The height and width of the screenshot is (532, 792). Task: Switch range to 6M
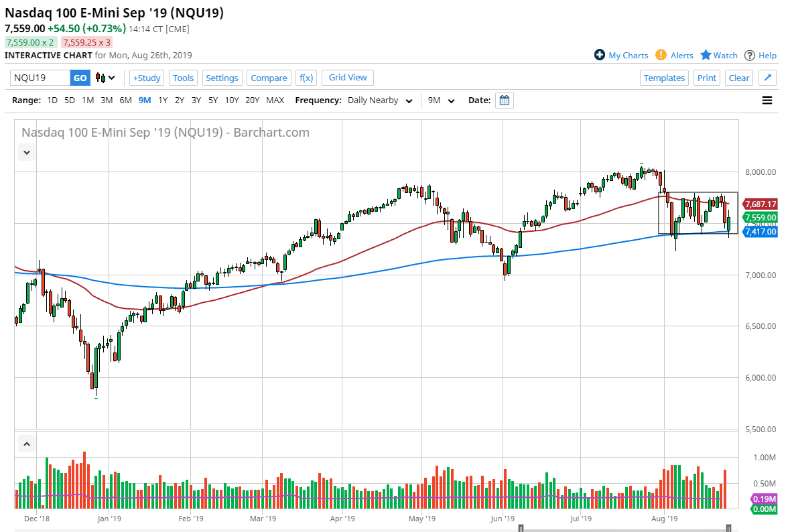125,100
